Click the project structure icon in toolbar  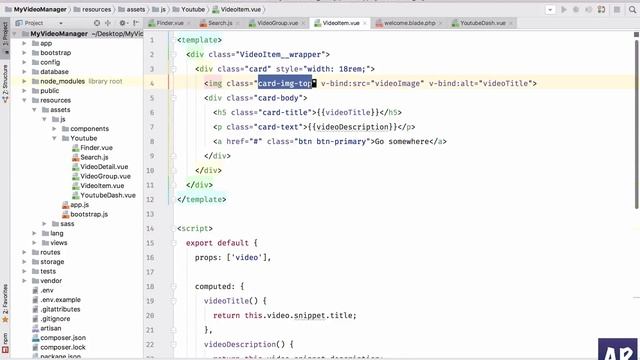click(601, 9)
